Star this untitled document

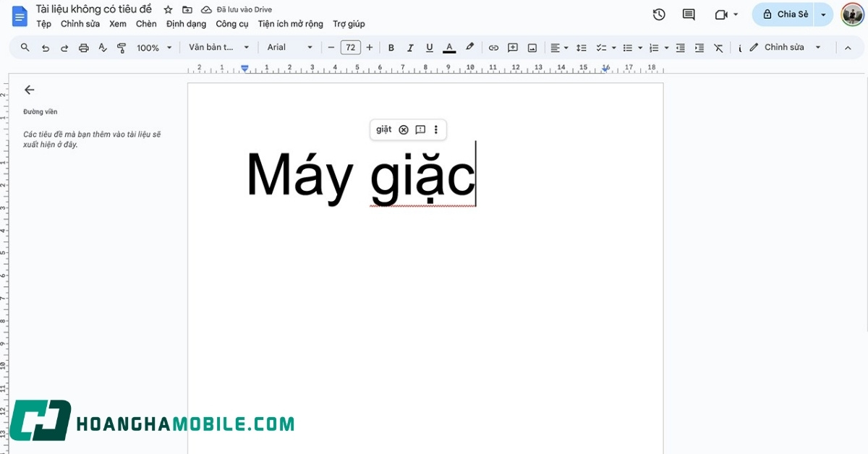169,9
